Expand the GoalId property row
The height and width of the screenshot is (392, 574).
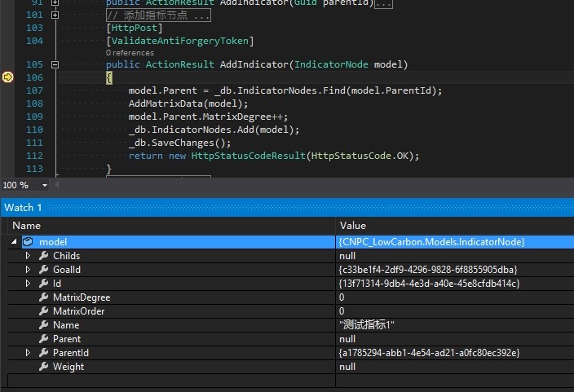pyautogui.click(x=28, y=270)
